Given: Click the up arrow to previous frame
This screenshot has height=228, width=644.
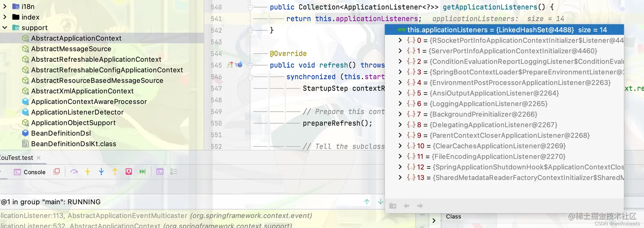Looking at the screenshot, I should tap(367, 202).
